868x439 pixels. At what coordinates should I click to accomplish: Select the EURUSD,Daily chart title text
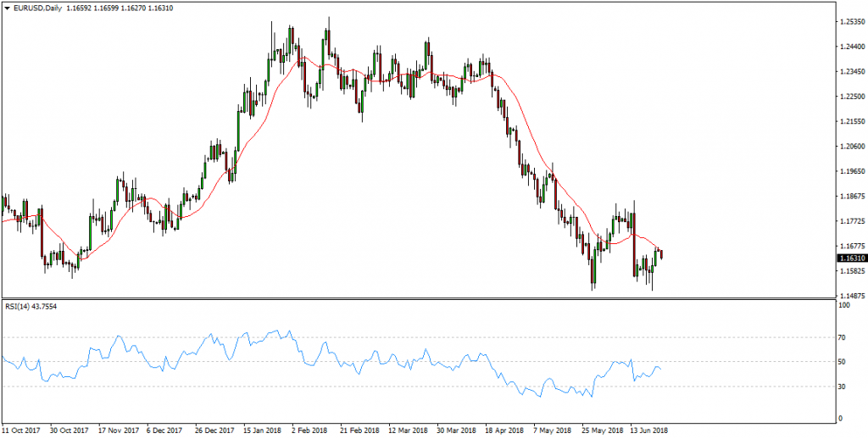point(36,8)
